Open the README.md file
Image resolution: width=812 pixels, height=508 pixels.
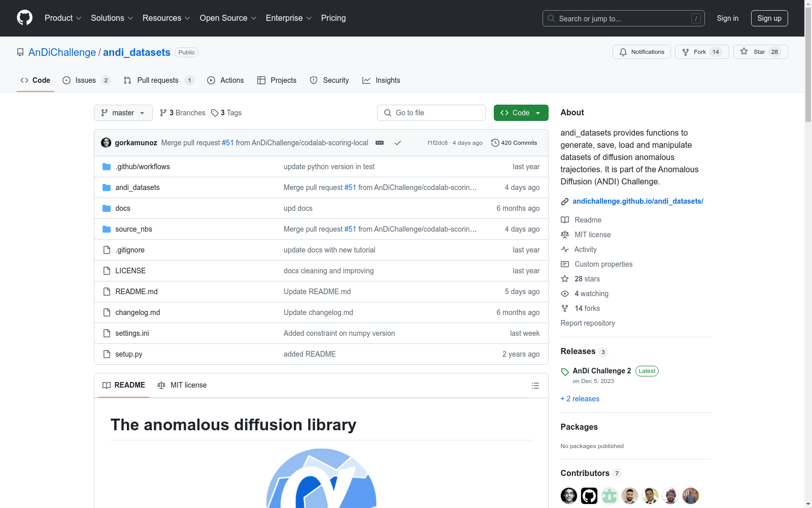click(137, 292)
